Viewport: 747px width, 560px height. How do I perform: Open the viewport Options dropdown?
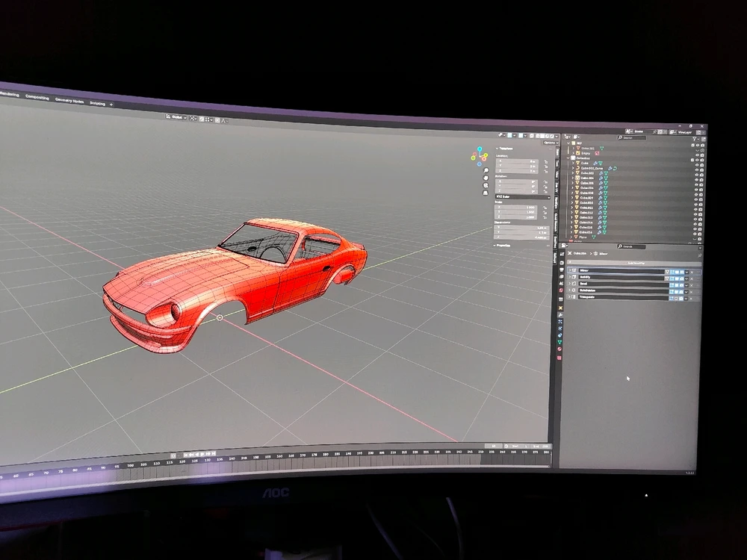pyautogui.click(x=549, y=143)
